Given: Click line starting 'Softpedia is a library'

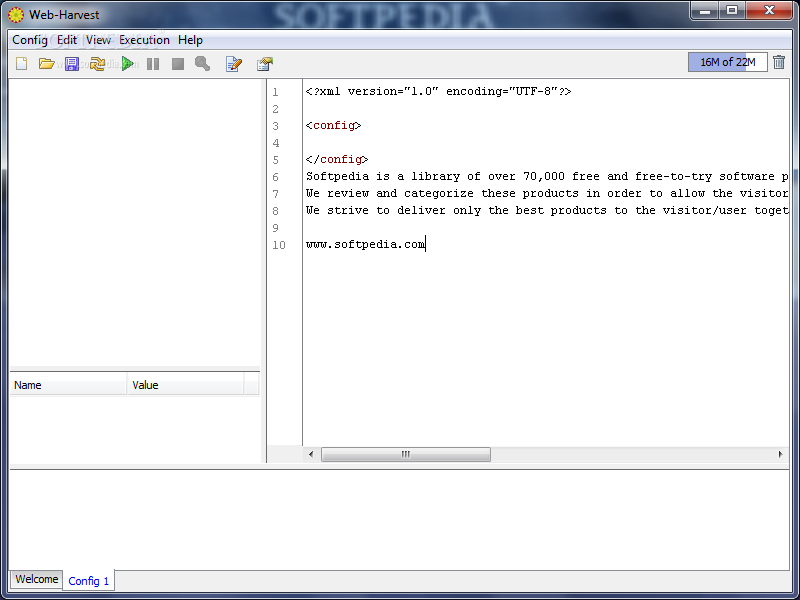Looking at the screenshot, I should tap(547, 177).
